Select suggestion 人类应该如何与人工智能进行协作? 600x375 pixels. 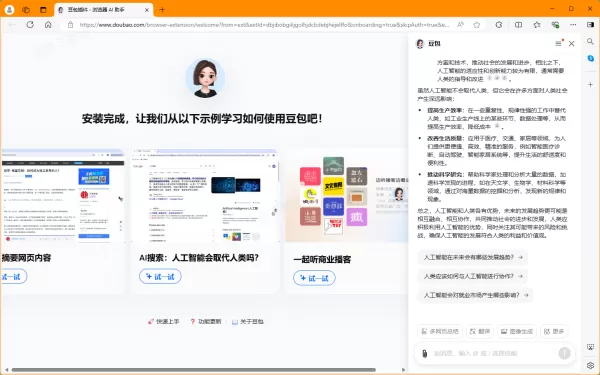473,276
